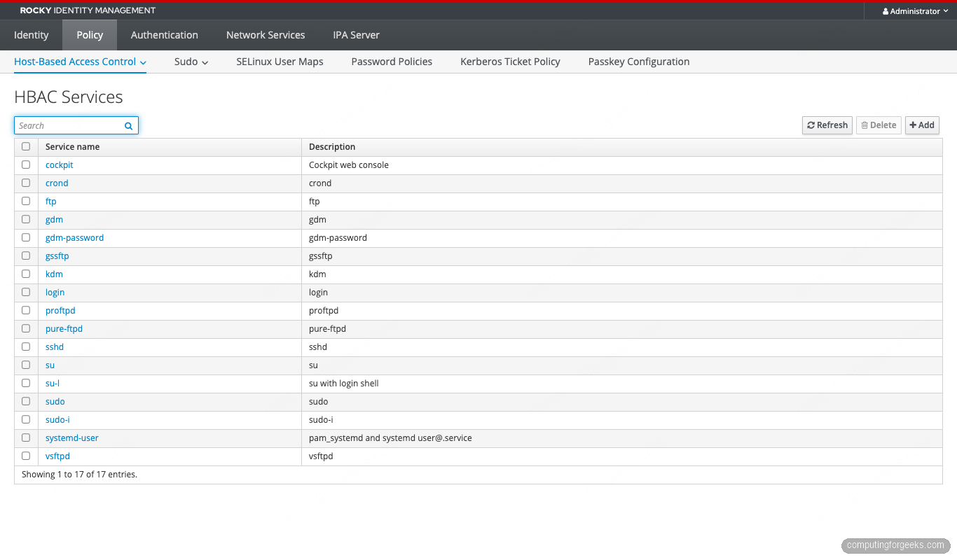
Task: Open the pure-ftpd service link
Action: tap(64, 329)
